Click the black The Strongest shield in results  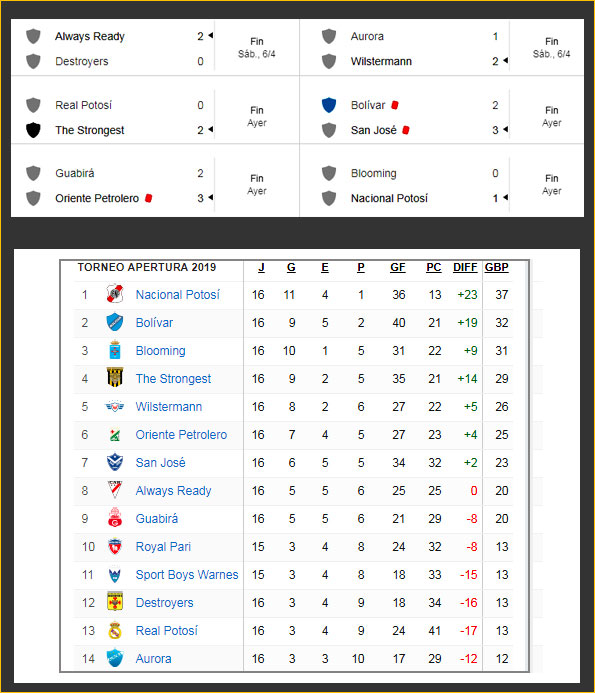[x=33, y=130]
